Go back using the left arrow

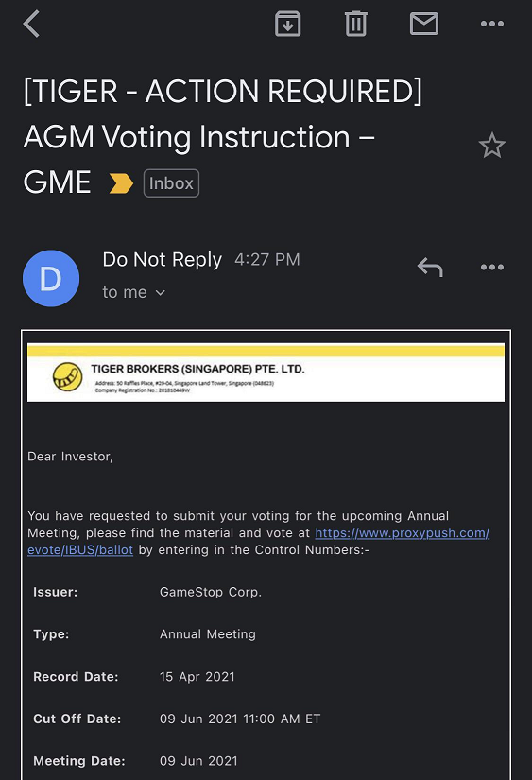pos(31,24)
